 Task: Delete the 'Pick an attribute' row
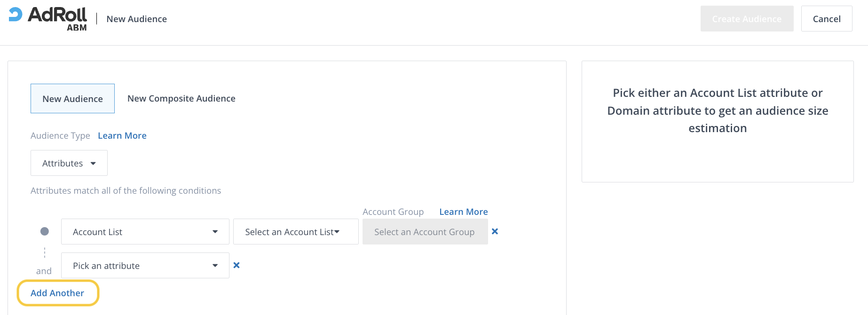(x=237, y=265)
